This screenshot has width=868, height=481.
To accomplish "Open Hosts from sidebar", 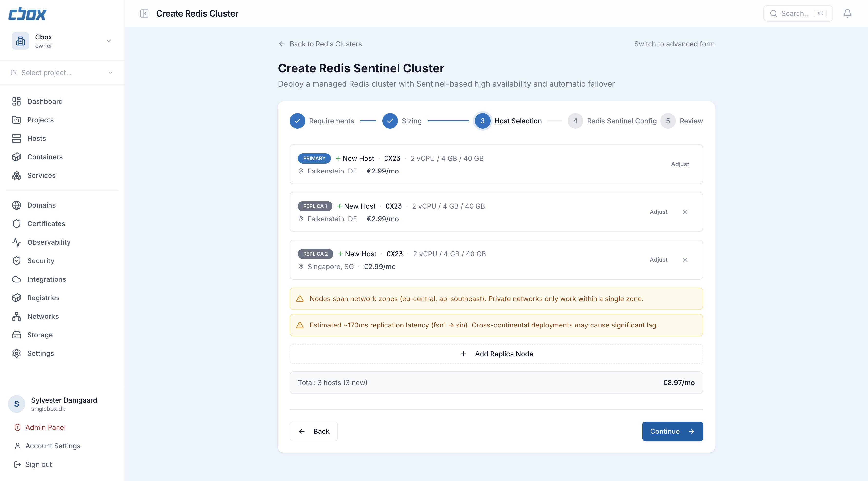I will point(36,138).
